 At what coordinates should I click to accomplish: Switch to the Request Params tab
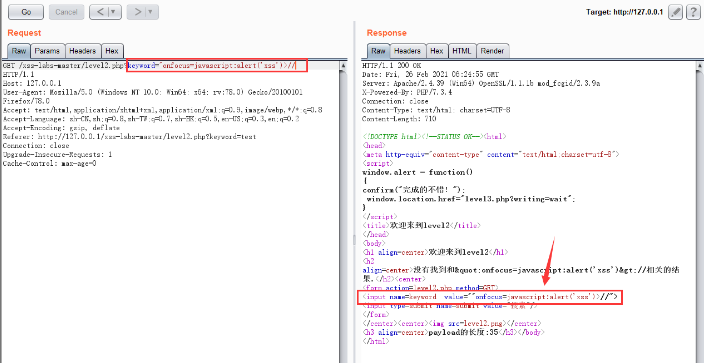click(47, 51)
